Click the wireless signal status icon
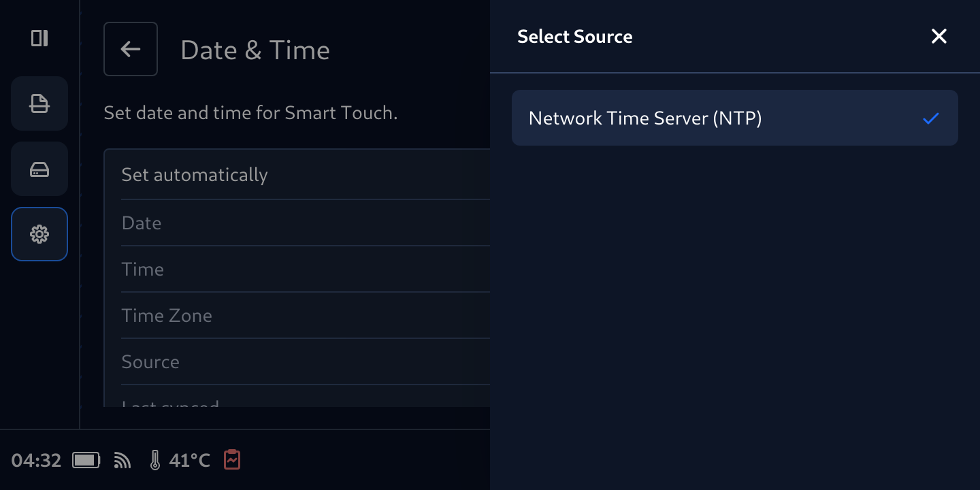Viewport: 980px width, 490px height. pyautogui.click(x=122, y=461)
